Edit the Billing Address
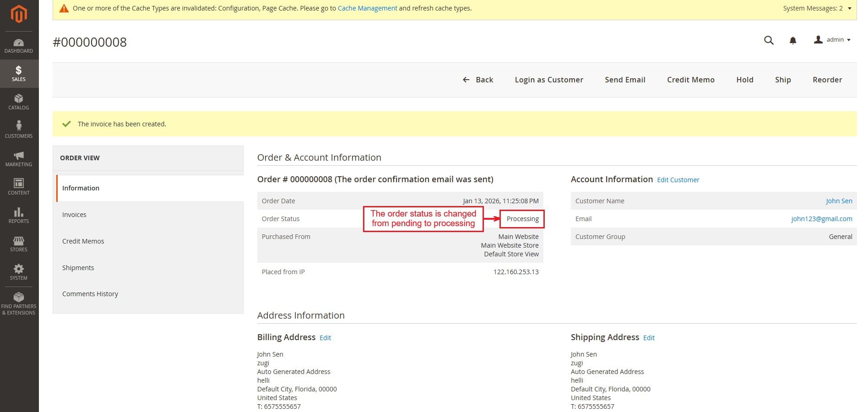The width and height of the screenshot is (868, 412). [x=325, y=338]
